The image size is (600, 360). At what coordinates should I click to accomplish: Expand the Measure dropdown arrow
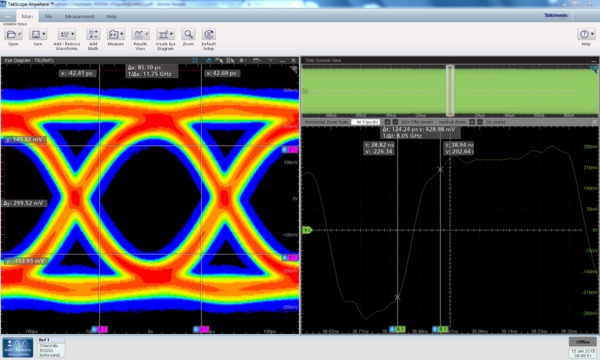[x=122, y=34]
